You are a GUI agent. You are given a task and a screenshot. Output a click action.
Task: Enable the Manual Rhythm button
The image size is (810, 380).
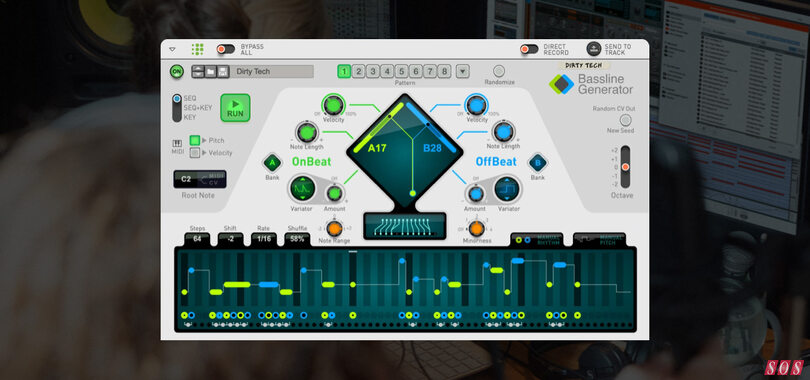[x=537, y=240]
